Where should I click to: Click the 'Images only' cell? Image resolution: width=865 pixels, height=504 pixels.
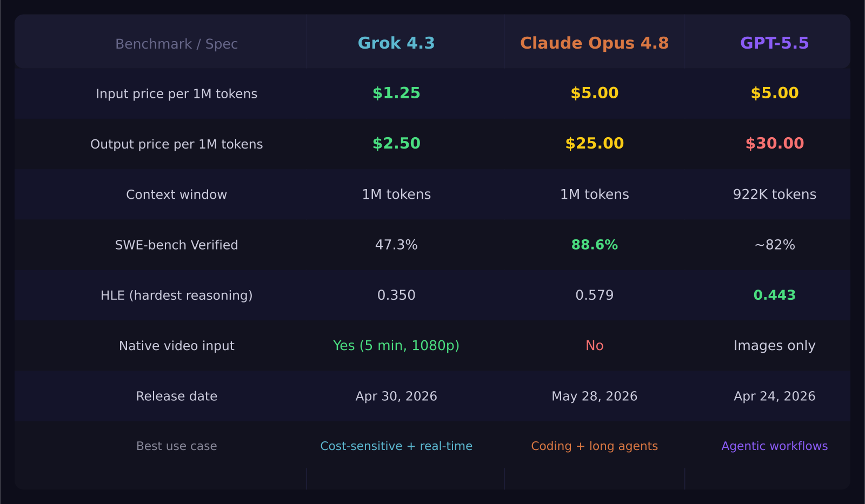click(x=774, y=346)
